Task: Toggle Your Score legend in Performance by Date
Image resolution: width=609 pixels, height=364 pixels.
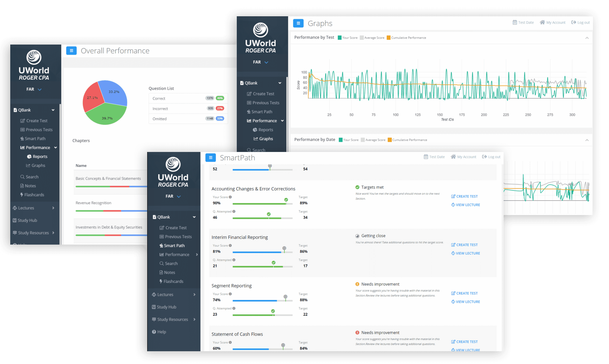Action: point(348,140)
